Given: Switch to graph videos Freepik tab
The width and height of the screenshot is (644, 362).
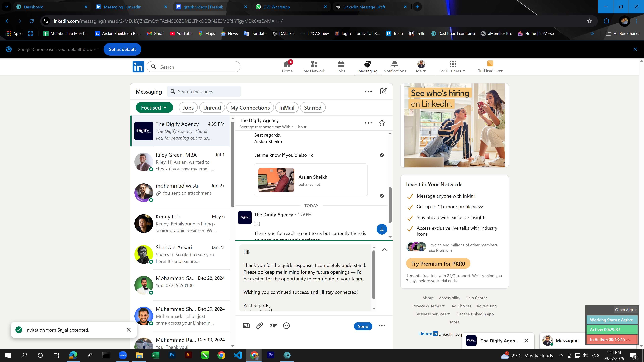Looking at the screenshot, I should click(x=212, y=7).
